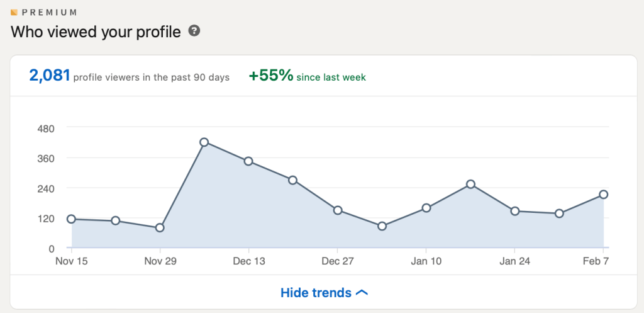Click the 2,081 profile viewers count

point(50,76)
